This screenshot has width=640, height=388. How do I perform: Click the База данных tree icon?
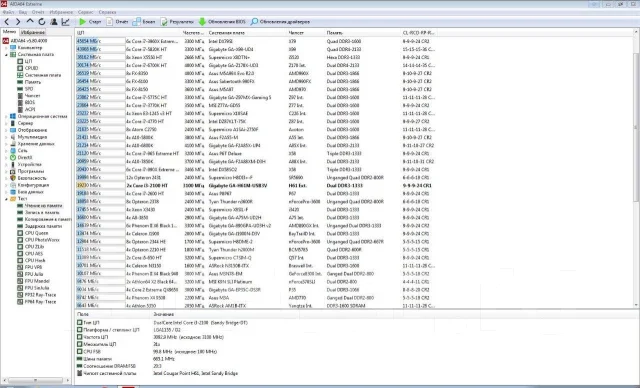click(13, 192)
